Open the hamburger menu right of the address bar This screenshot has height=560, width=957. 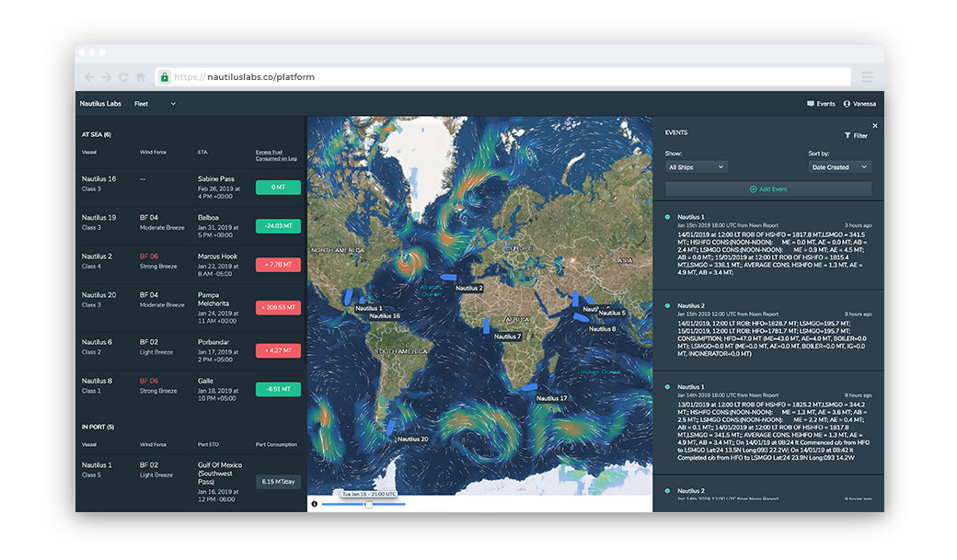(866, 77)
